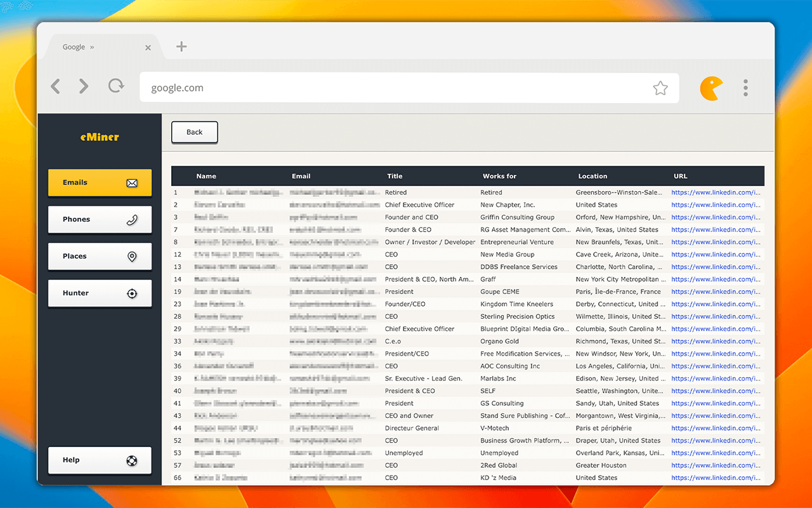
Task: Click the 'Alvin, Texas, United States' location
Action: [617, 230]
